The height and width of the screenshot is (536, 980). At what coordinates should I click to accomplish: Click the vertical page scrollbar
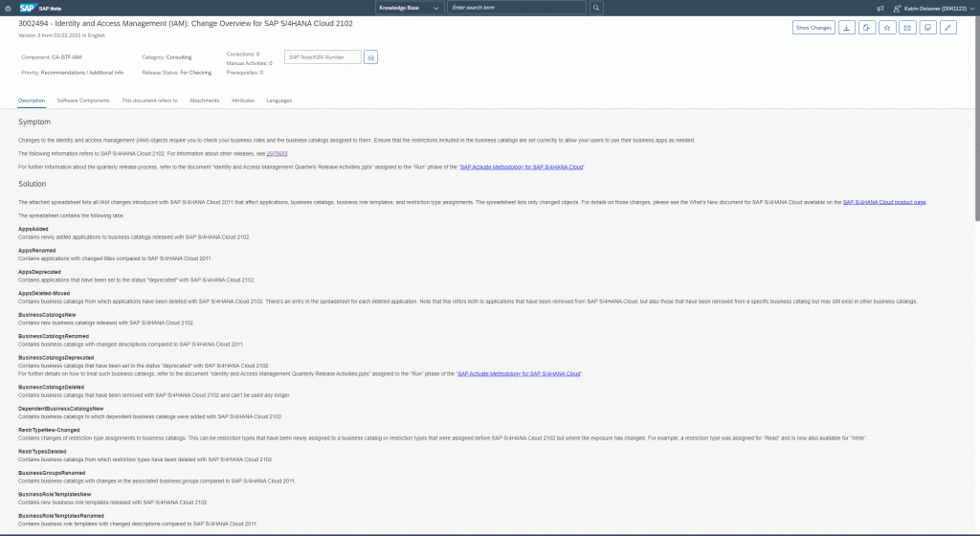977,119
